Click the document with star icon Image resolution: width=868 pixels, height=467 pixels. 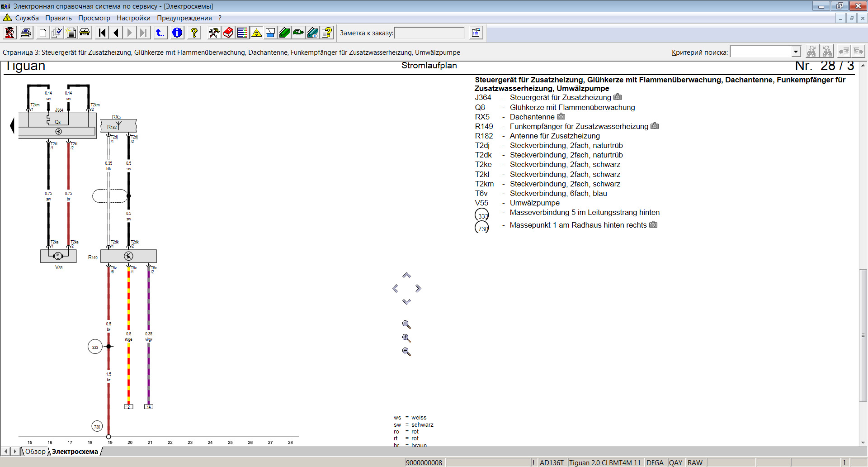click(71, 33)
